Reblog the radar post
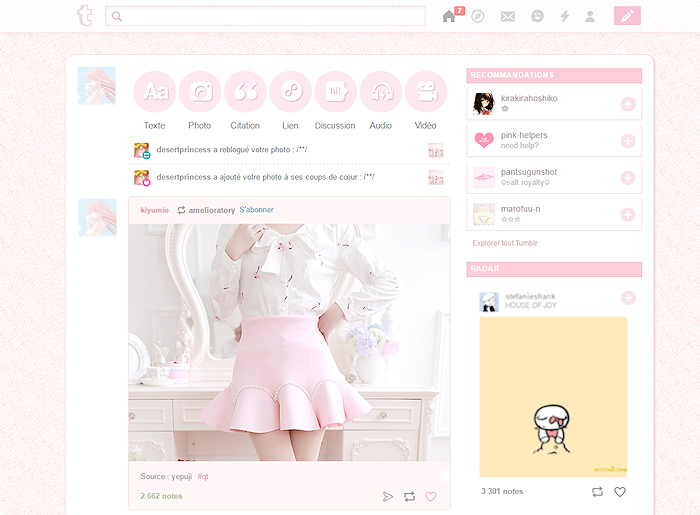The width and height of the screenshot is (700, 515). pos(597,492)
